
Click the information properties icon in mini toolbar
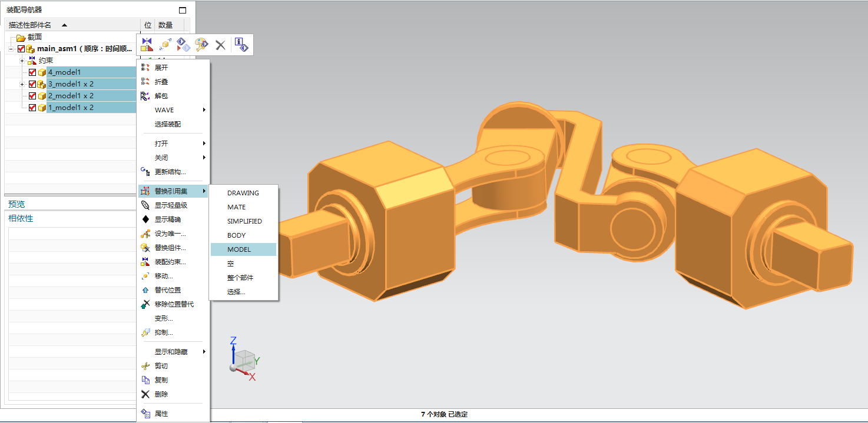[241, 45]
